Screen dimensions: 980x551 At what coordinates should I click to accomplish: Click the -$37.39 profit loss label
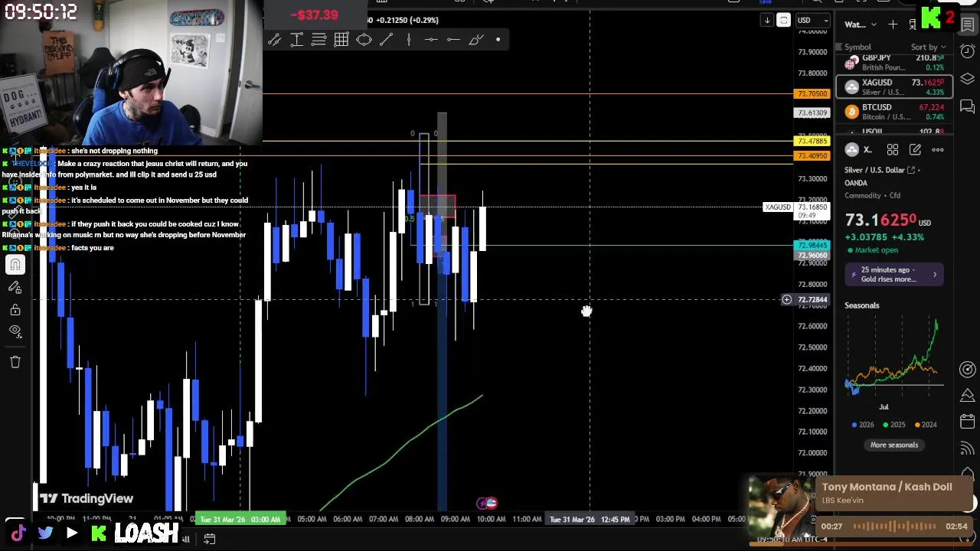point(315,15)
